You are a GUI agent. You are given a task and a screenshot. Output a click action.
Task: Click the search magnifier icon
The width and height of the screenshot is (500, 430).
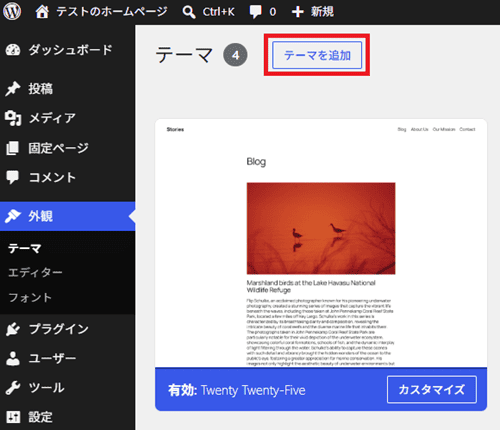point(189,12)
